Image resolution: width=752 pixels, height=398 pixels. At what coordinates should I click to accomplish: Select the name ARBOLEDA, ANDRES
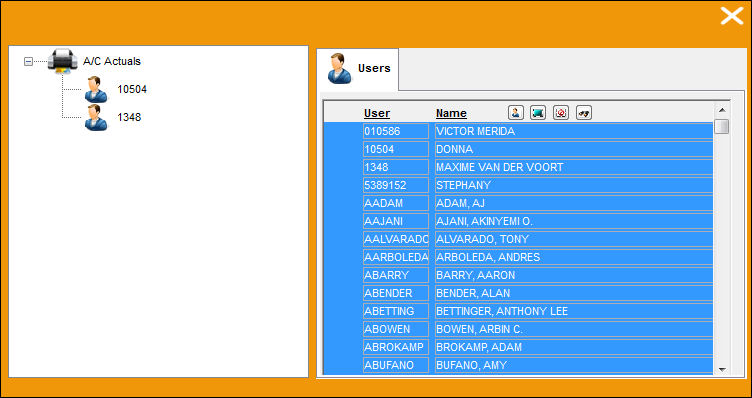click(x=574, y=257)
